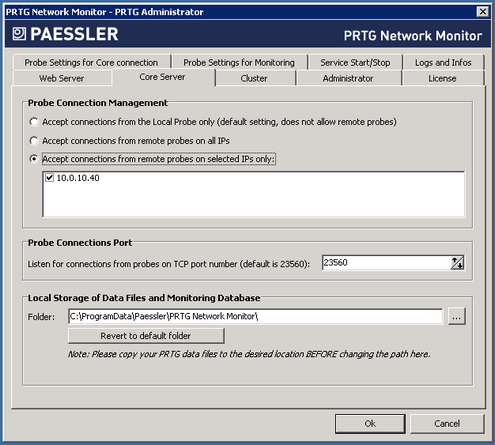Click into the data Folder path field

pyautogui.click(x=255, y=316)
